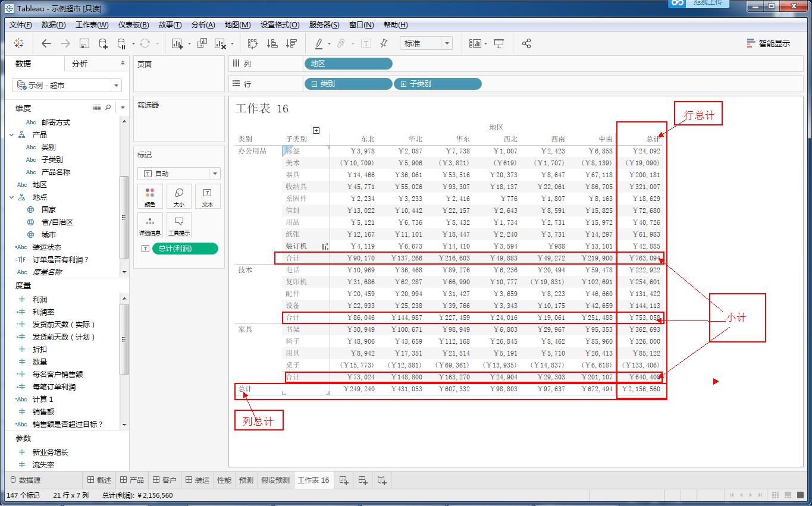
Task: Clear the worksheet
Action: tap(220, 43)
